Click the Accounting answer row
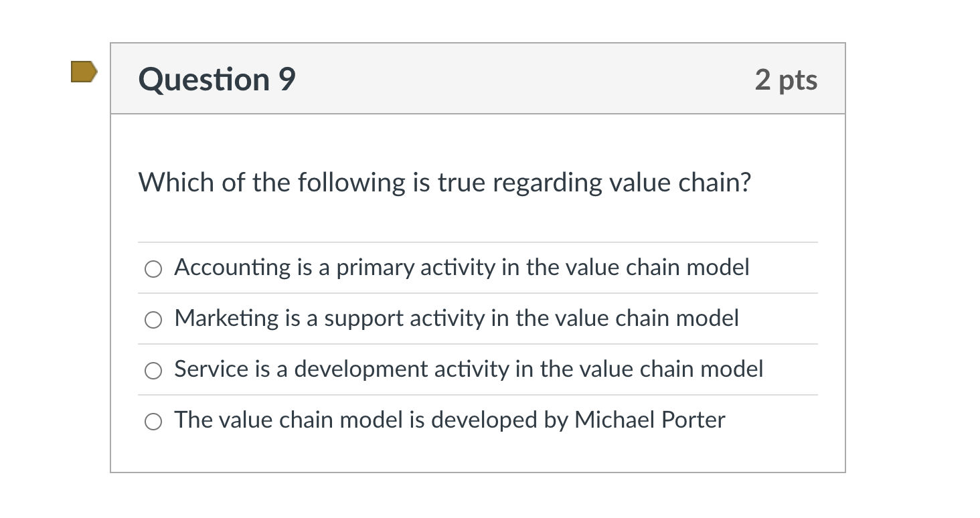Screen dimensions: 980x518 click(x=461, y=268)
